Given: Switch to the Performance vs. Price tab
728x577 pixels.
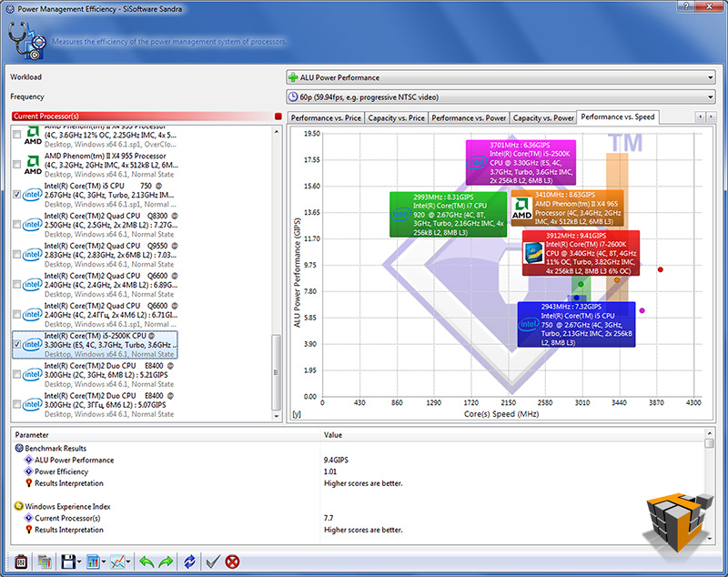Looking at the screenshot, I should pyautogui.click(x=326, y=118).
